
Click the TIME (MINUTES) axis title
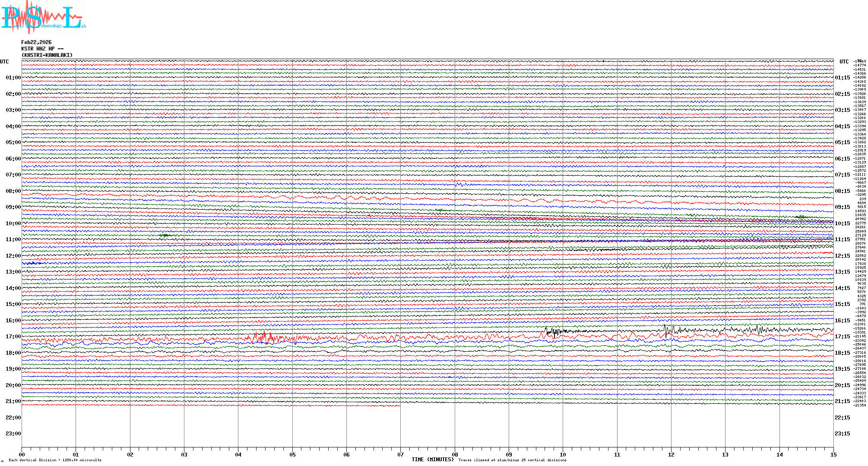[432, 460]
